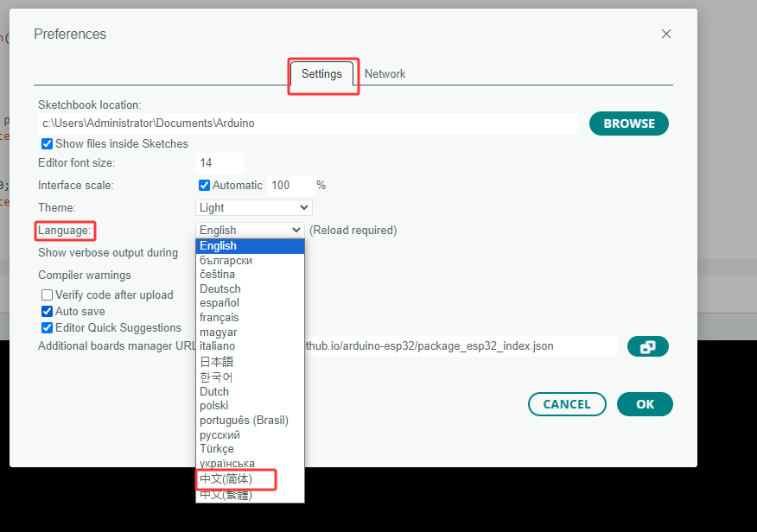Click the BROWSE button
This screenshot has height=532, width=757.
pyautogui.click(x=628, y=123)
